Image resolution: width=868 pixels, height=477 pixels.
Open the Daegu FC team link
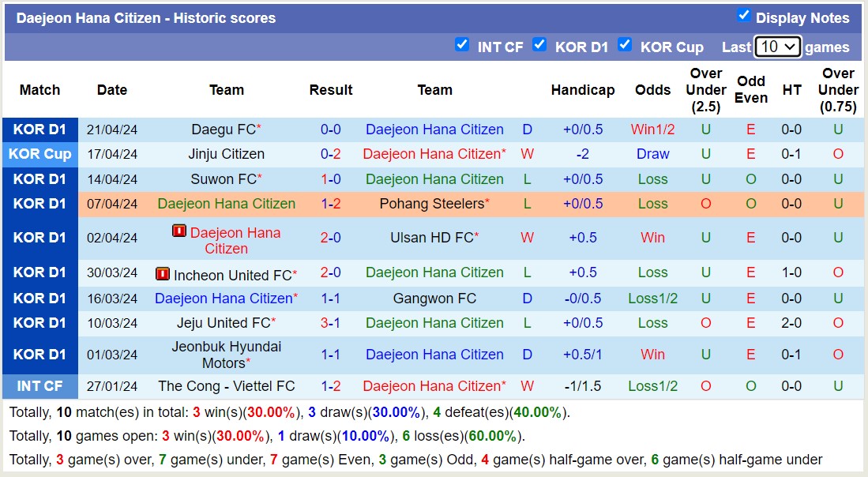[223, 130]
